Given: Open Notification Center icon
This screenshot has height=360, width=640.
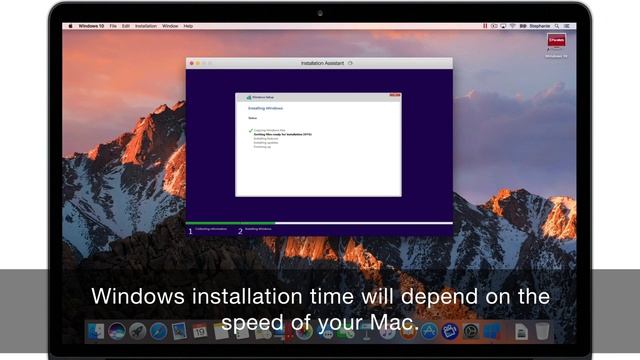Looking at the screenshot, I should point(567,26).
